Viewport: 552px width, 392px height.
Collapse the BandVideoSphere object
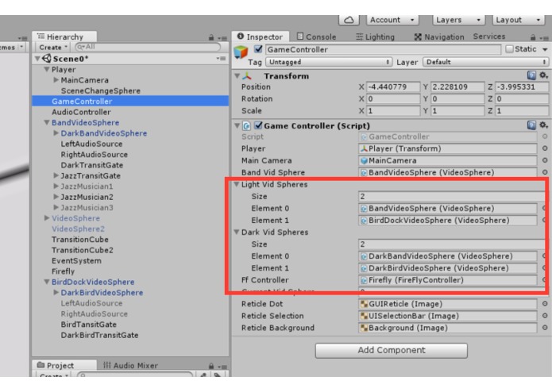point(47,122)
